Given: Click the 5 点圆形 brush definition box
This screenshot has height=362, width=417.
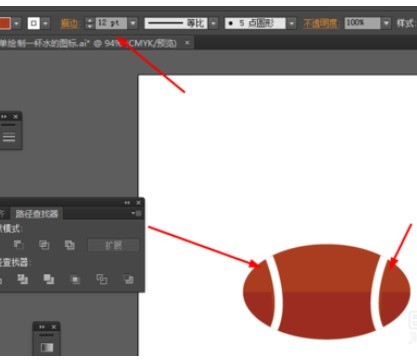Looking at the screenshot, I should 255,23.
